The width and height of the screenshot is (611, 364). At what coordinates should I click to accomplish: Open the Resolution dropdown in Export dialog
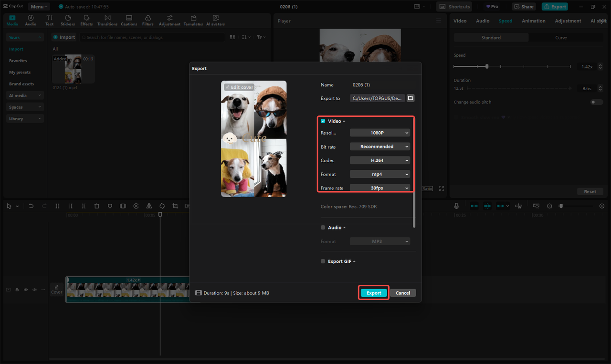click(379, 132)
